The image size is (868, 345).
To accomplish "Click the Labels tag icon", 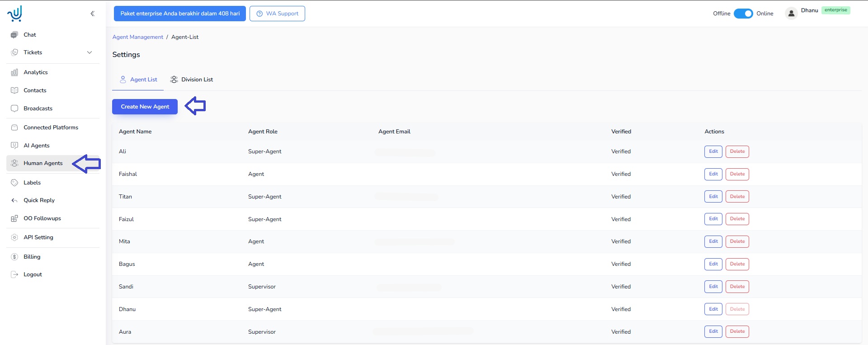I will [14, 183].
